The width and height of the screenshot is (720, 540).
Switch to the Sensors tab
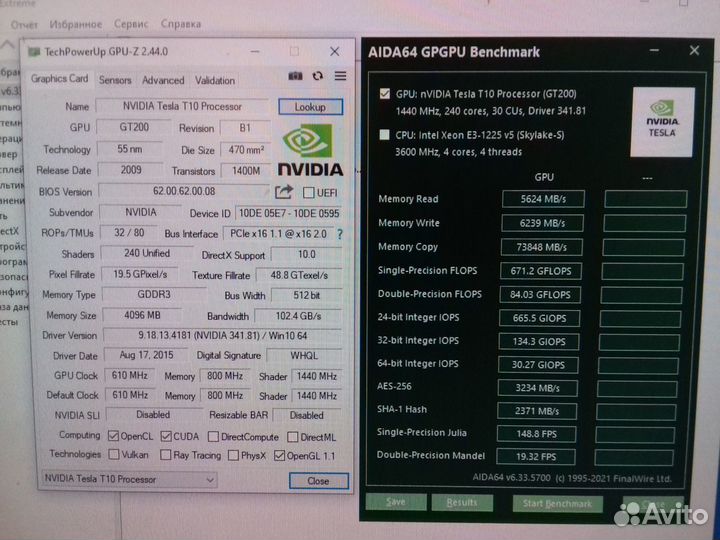coord(115,80)
